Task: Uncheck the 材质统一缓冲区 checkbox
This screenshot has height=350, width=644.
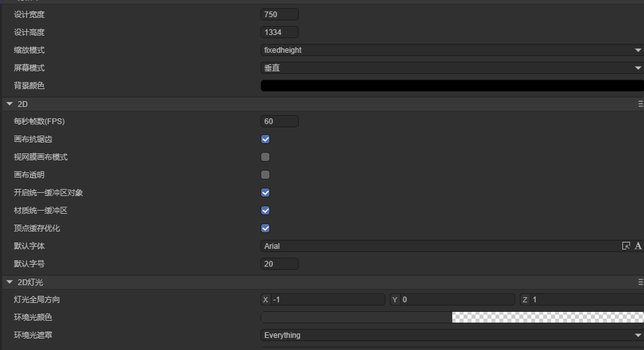Action: click(266, 211)
